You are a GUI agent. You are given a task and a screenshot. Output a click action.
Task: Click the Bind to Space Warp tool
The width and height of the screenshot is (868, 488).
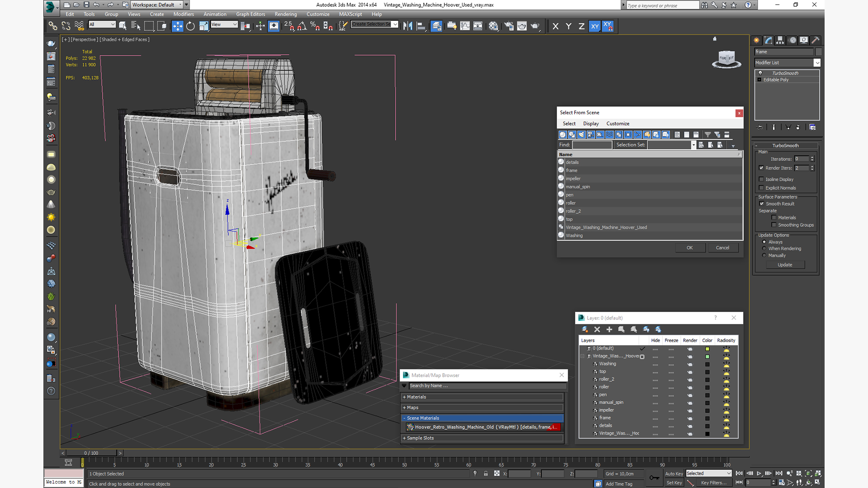[79, 26]
